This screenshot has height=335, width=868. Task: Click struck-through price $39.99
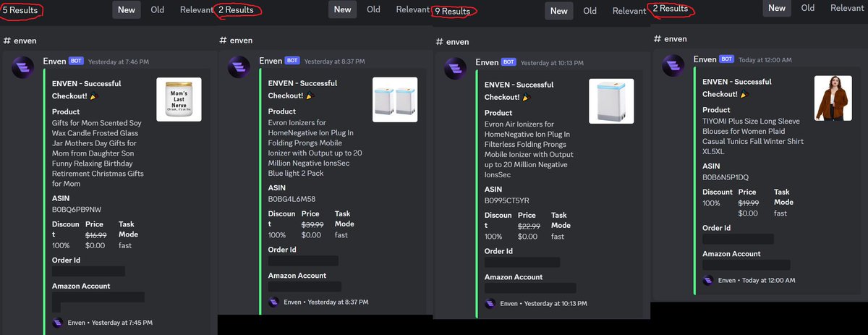[312, 225]
